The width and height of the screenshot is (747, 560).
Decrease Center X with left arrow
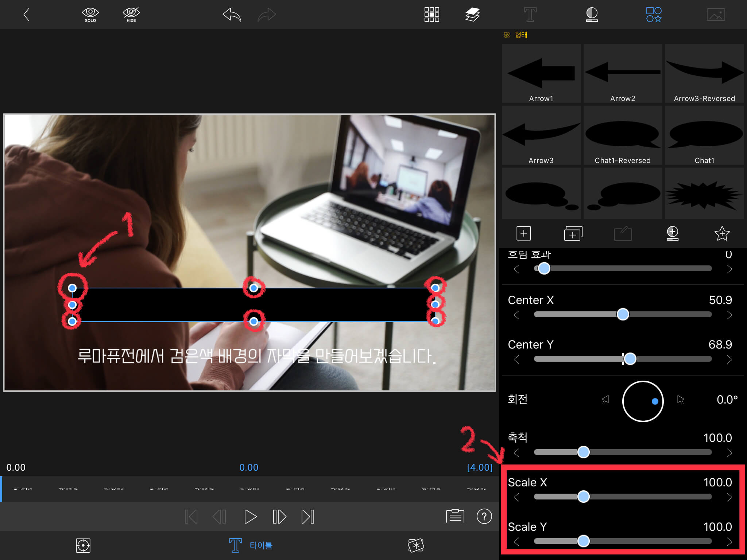516,315
